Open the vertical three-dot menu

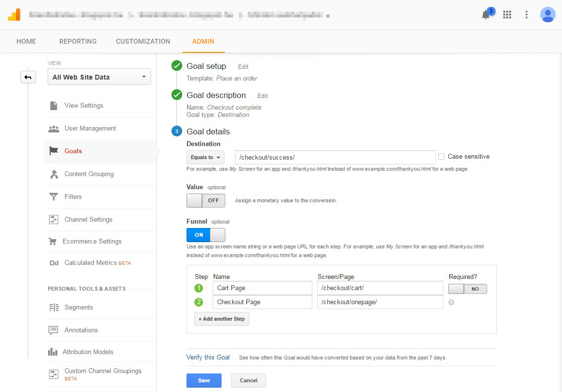526,15
